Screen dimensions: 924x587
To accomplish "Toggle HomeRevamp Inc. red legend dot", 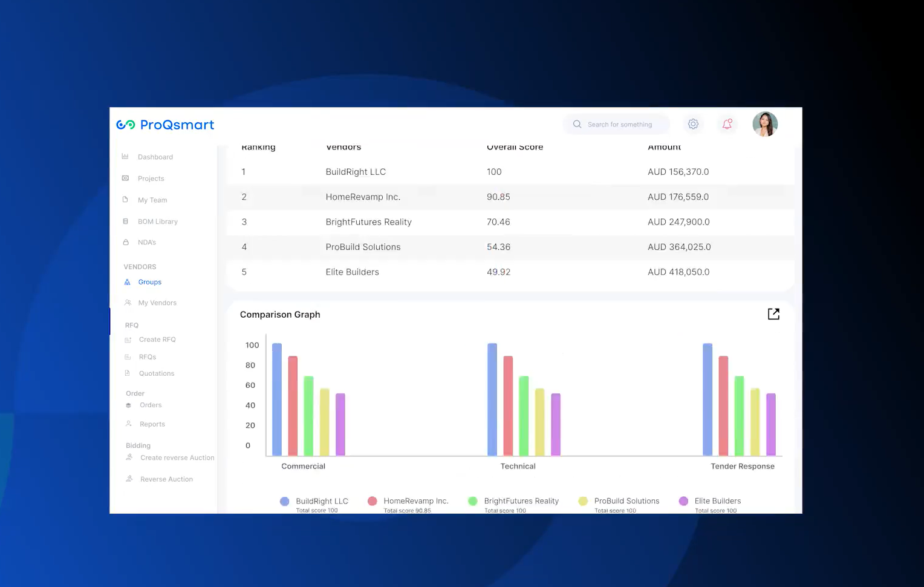I will 373,501.
